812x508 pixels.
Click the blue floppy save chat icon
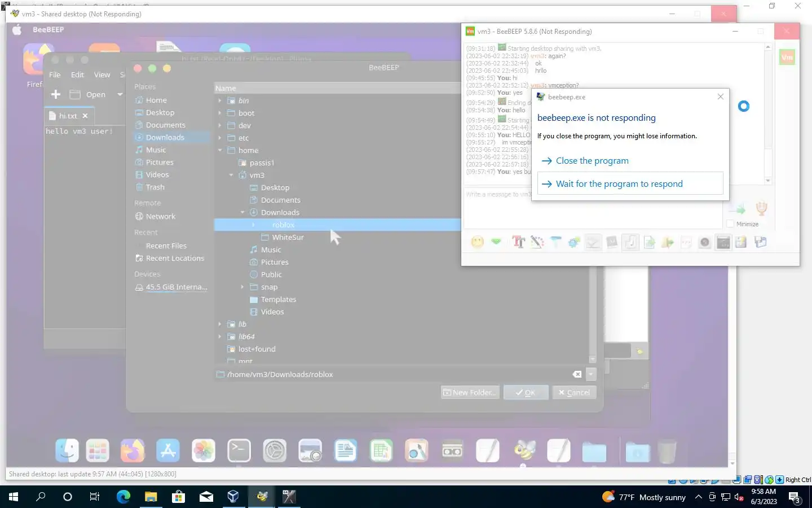(760, 242)
